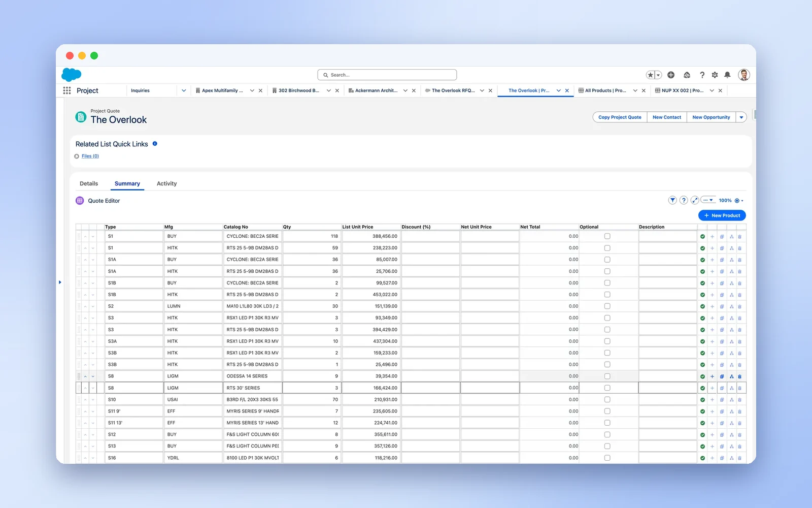Click the global Search field
The image size is (812, 508).
point(387,75)
